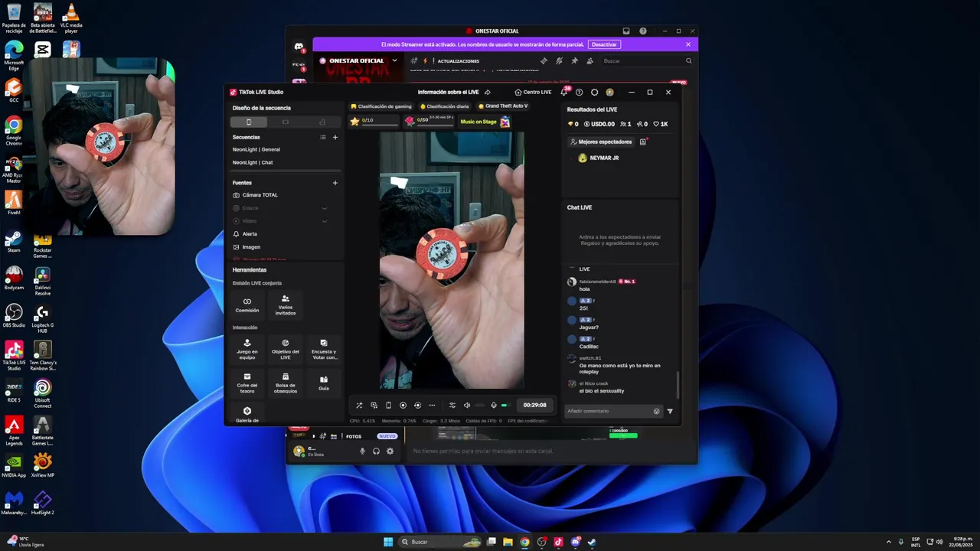Show member list in Discord
Image resolution: width=980 pixels, height=551 pixels.
pos(590,60)
